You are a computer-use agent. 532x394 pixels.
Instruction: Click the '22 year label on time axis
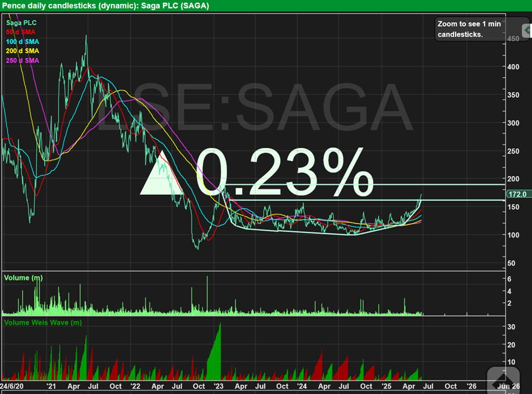pos(135,386)
